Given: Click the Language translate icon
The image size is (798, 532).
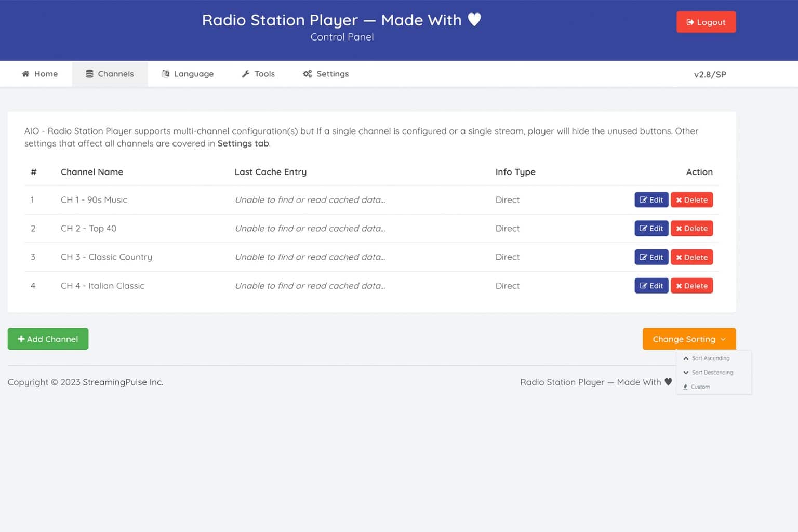Looking at the screenshot, I should (x=165, y=74).
